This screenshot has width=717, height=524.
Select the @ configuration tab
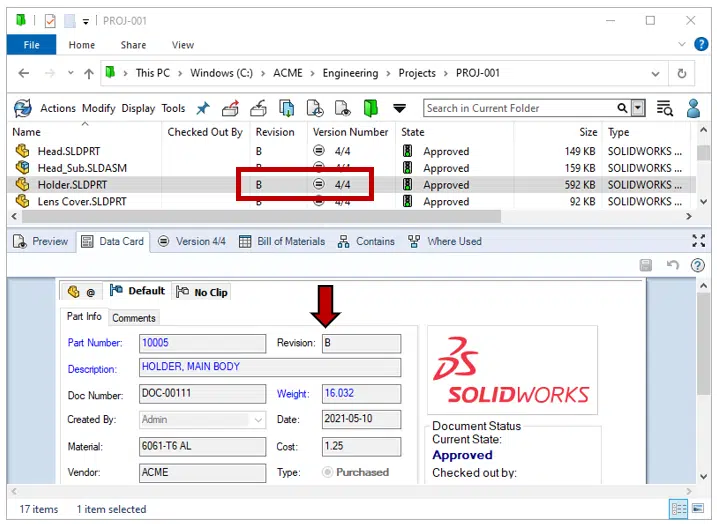[81, 292]
